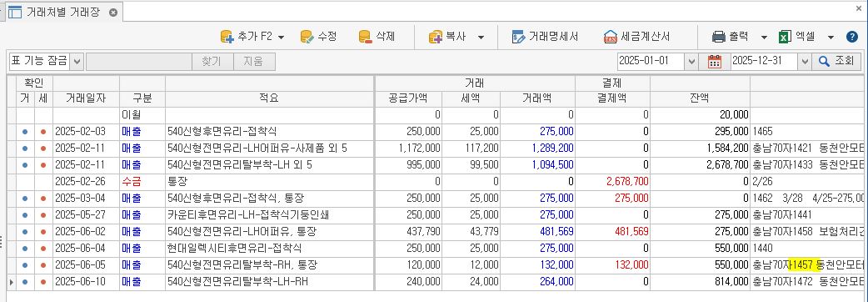
Task: Select the 2025-02-26 수금 row date
Action: coord(86,182)
